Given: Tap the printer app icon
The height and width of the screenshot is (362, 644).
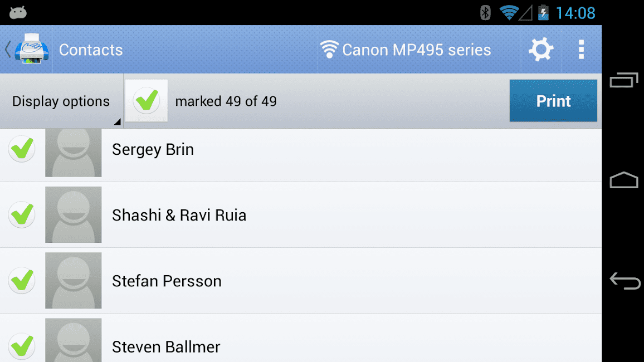Looking at the screenshot, I should [32, 49].
